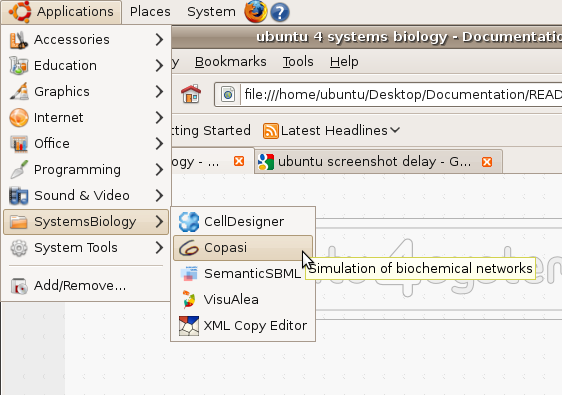Click the XML Copy Editor icon
562x395 pixels.
click(189, 325)
